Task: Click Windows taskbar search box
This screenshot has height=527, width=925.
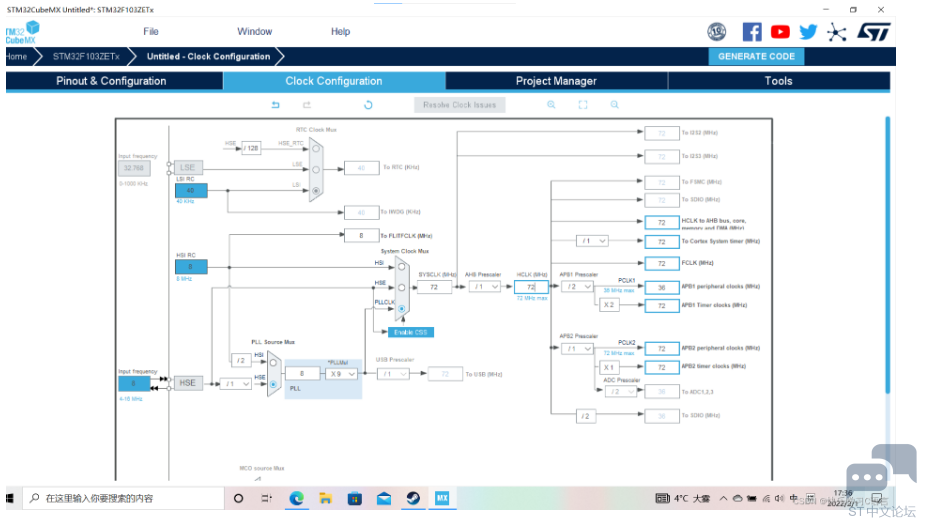Action: pos(123,499)
